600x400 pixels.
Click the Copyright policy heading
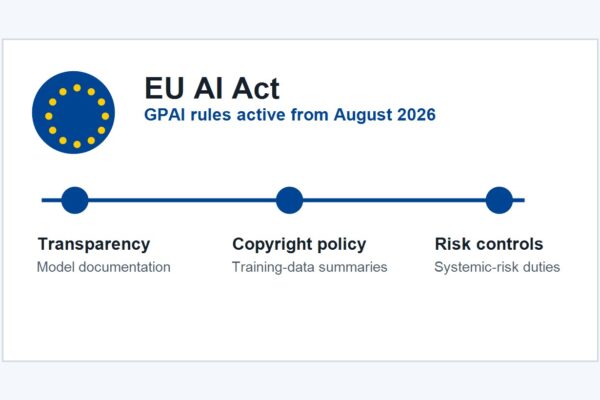coord(299,245)
